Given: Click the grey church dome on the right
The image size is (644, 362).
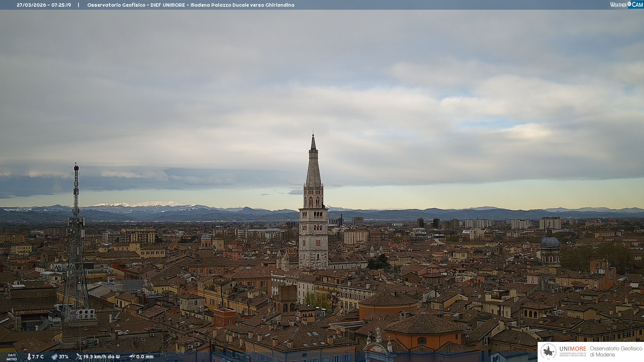Looking at the screenshot, I should [x=550, y=242].
